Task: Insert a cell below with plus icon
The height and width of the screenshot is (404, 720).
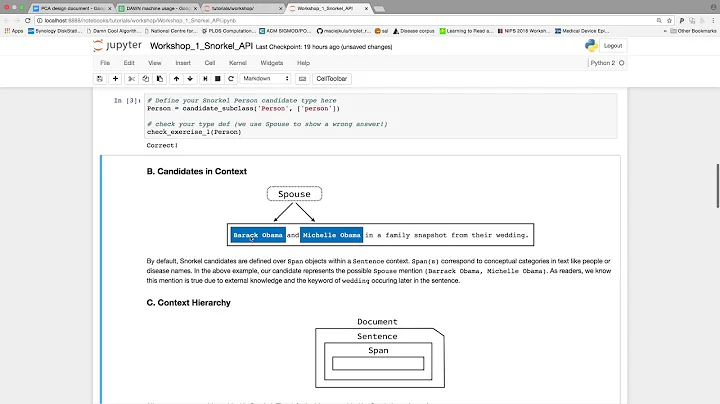Action: click(x=115, y=79)
